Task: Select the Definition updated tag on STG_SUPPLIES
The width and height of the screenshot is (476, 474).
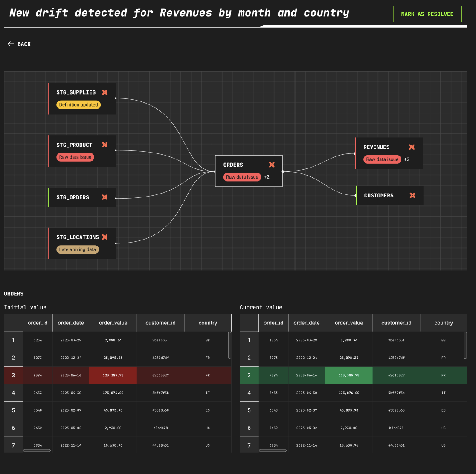Action: point(78,105)
